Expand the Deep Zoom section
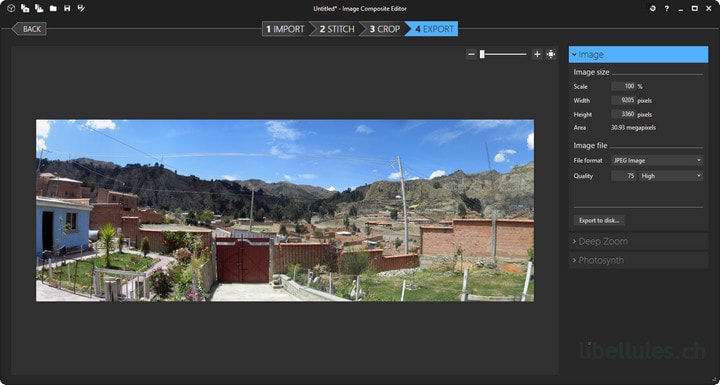 point(638,241)
